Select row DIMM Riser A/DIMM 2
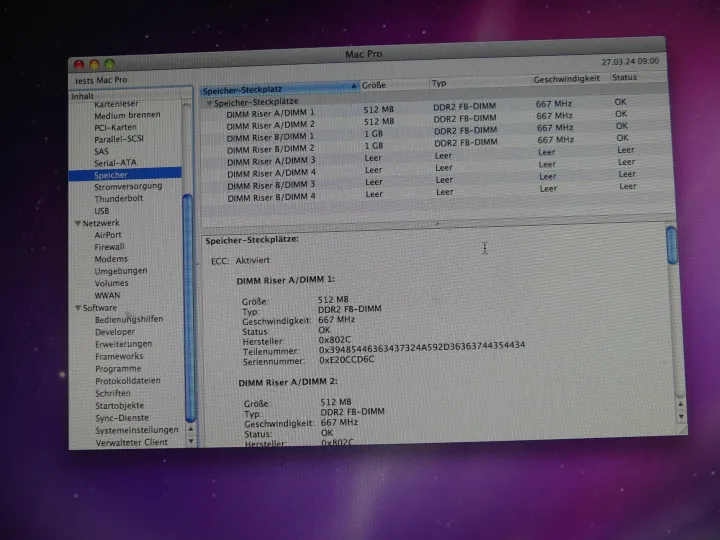720x540 pixels. click(436, 120)
